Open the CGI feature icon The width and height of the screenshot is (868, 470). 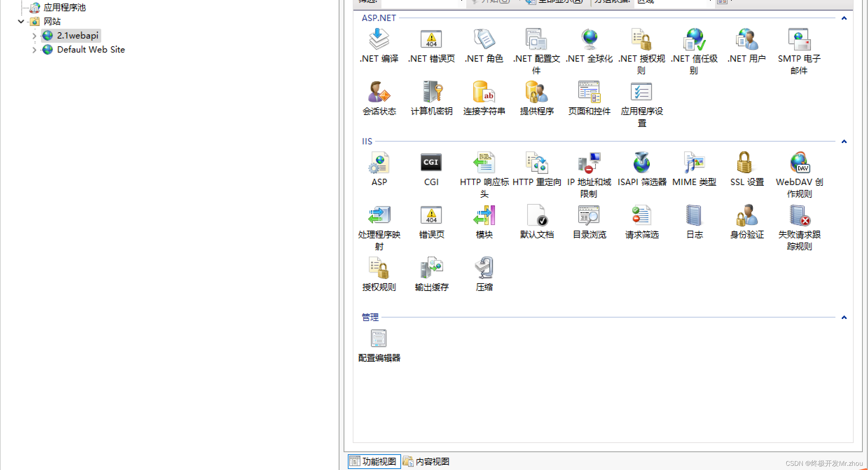431,163
